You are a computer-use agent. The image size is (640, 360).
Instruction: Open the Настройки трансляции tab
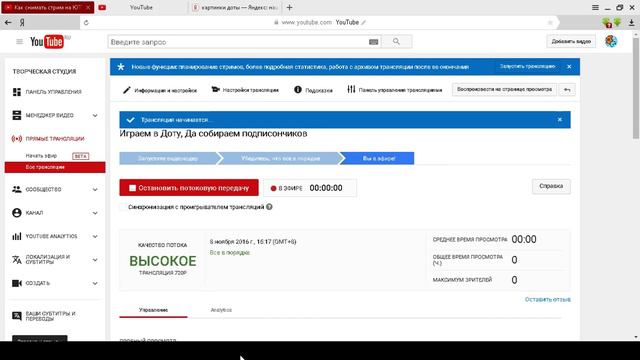click(x=245, y=90)
